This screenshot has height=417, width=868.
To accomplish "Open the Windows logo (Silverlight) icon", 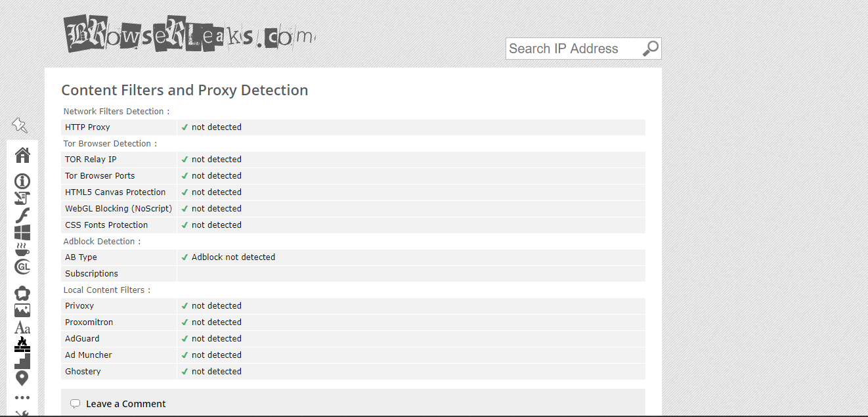I will click(x=22, y=232).
